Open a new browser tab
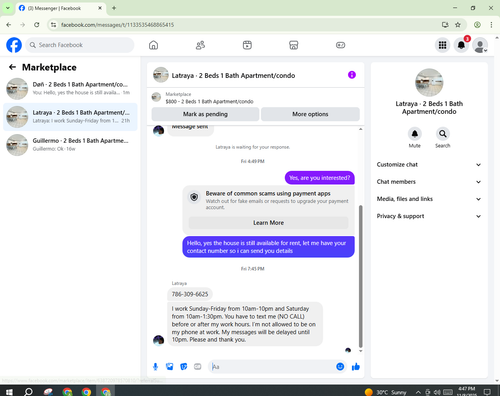Screen dimensions: 500x396 114,8
